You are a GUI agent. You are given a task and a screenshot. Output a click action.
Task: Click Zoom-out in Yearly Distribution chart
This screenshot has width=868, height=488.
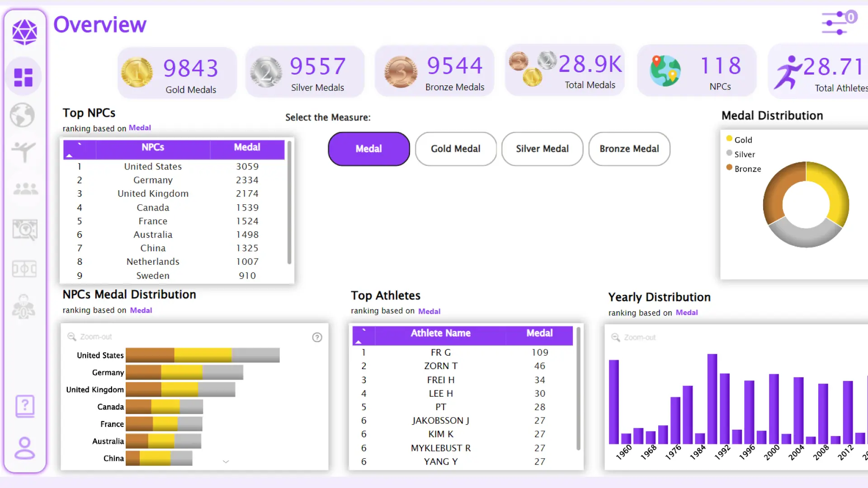(633, 338)
